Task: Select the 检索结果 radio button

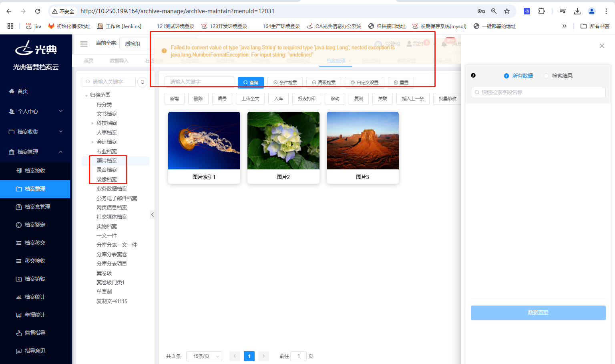Action: [x=546, y=76]
